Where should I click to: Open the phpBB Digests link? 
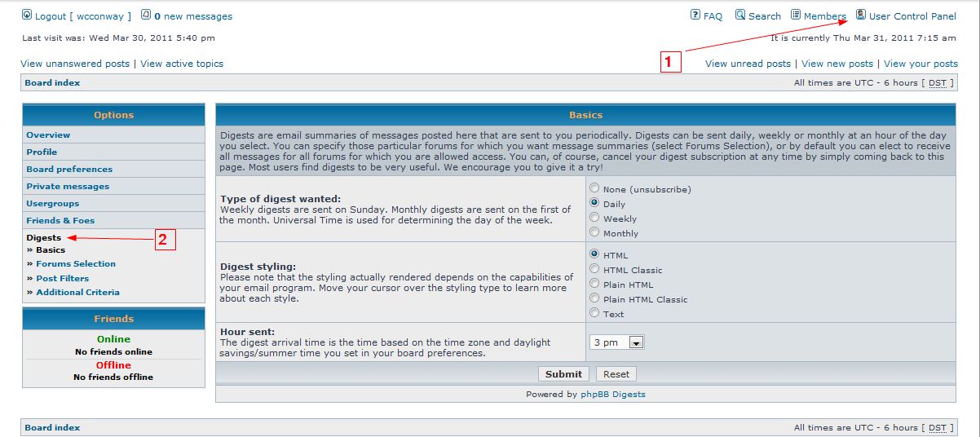pyautogui.click(x=612, y=395)
